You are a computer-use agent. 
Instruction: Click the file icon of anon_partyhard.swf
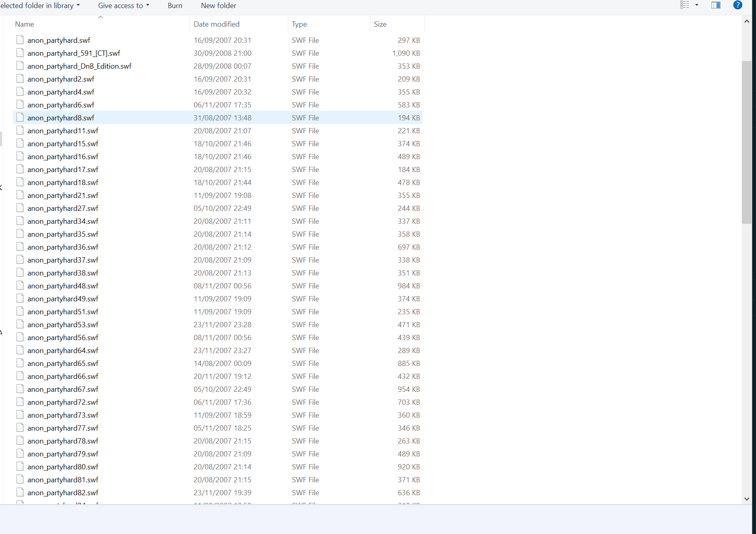point(20,40)
